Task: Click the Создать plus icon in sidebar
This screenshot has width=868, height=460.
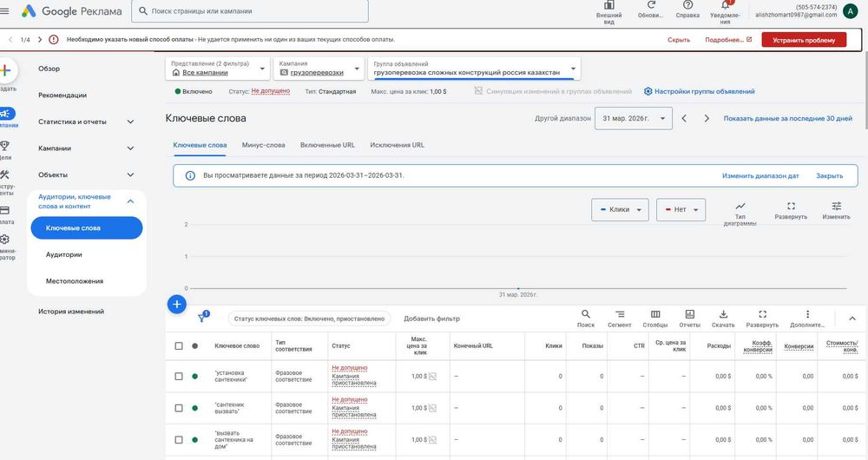Action: coord(6,70)
